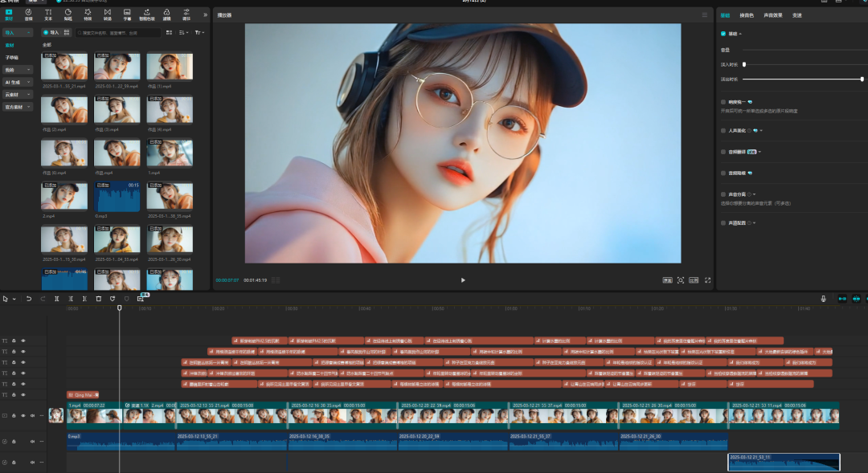The height and width of the screenshot is (473, 868).
Task: Click the timeline playhead marker
Action: (120, 308)
